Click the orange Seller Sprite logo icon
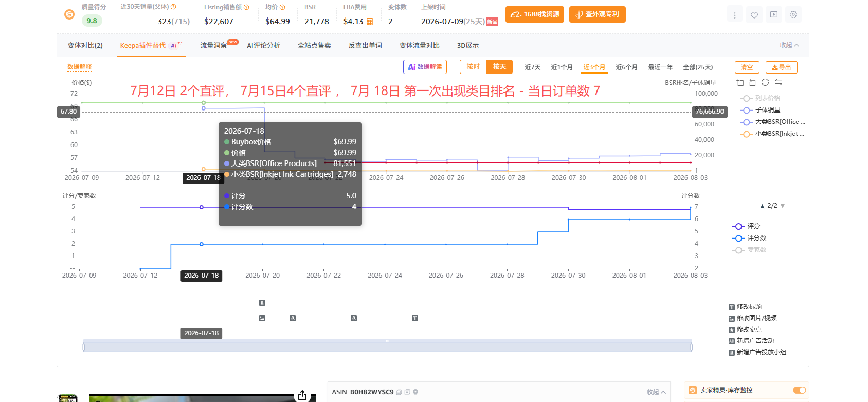This screenshot has width=868, height=402. click(x=69, y=14)
